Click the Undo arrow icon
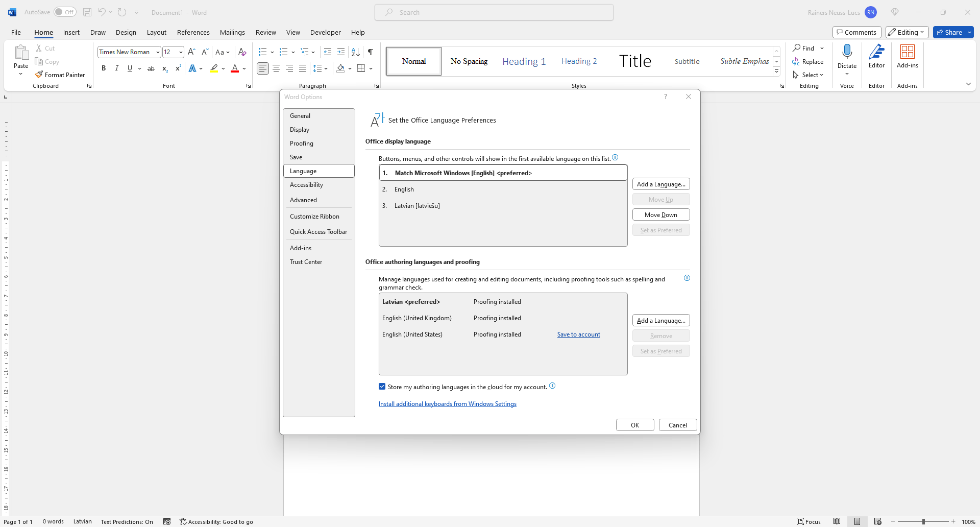This screenshot has height=527, width=980. coord(102,12)
